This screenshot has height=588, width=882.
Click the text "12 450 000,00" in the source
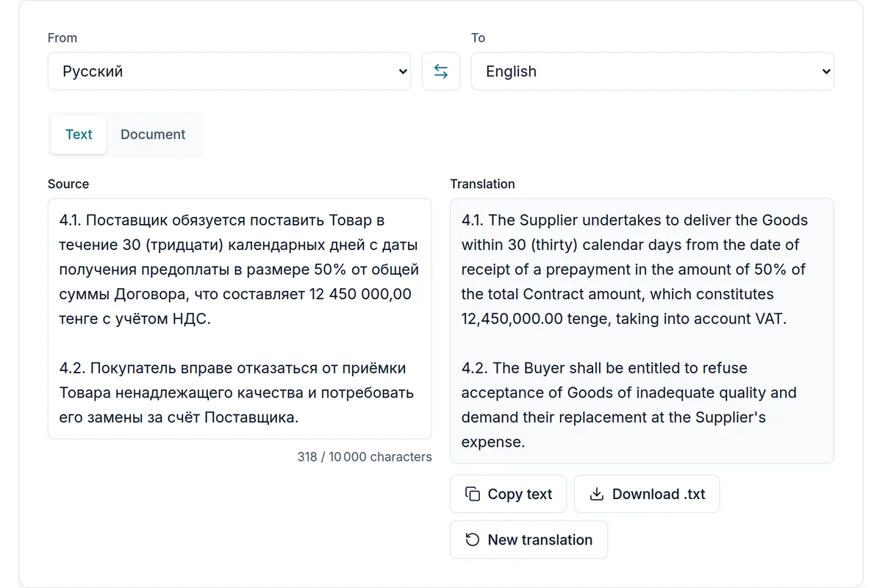[x=360, y=294]
